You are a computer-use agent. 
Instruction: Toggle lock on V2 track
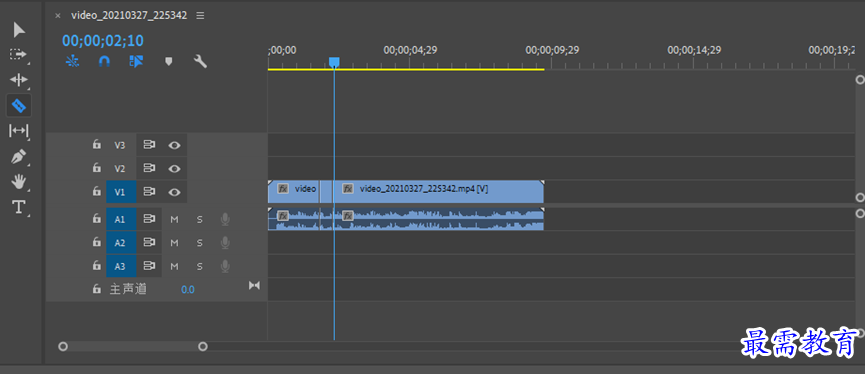pos(97,168)
